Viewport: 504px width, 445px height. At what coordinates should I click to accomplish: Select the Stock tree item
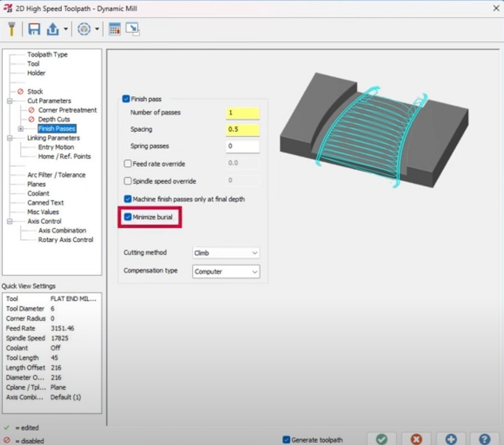(x=35, y=92)
